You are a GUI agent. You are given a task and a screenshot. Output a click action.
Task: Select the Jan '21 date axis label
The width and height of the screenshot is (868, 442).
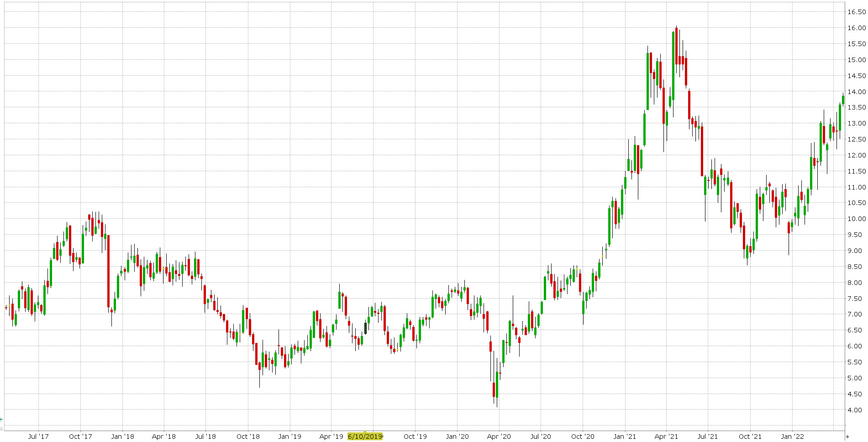click(x=625, y=436)
